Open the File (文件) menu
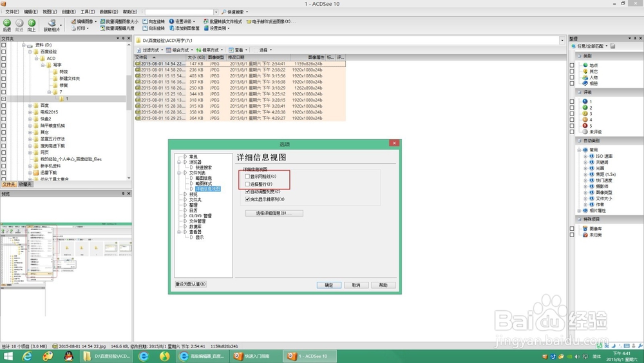The height and width of the screenshot is (363, 644). click(x=12, y=12)
